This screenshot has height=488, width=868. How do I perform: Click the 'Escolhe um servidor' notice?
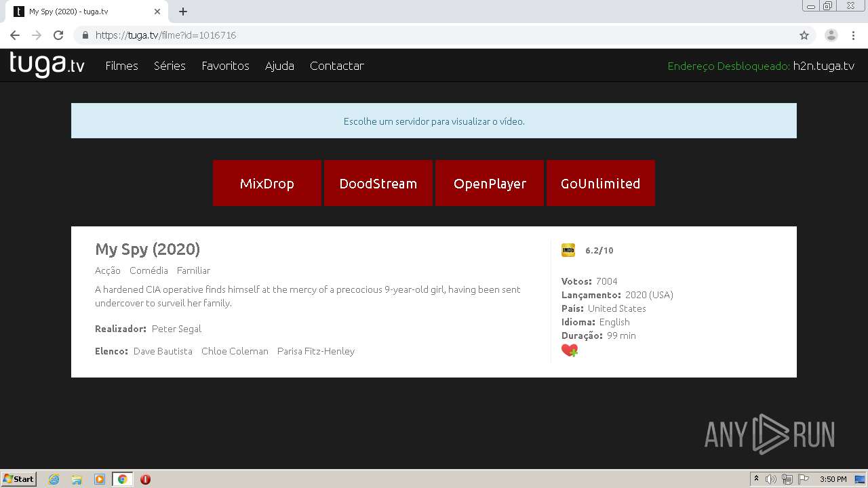click(434, 121)
